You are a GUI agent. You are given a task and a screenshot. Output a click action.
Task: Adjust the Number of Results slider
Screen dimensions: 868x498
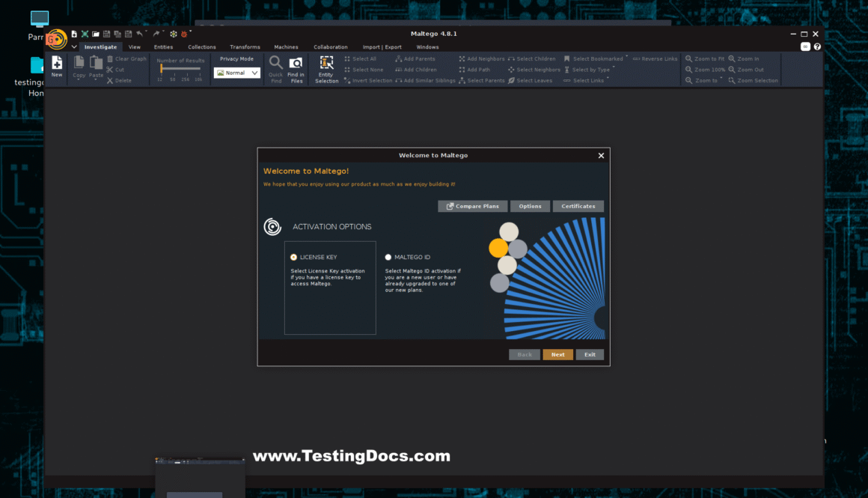click(x=162, y=69)
